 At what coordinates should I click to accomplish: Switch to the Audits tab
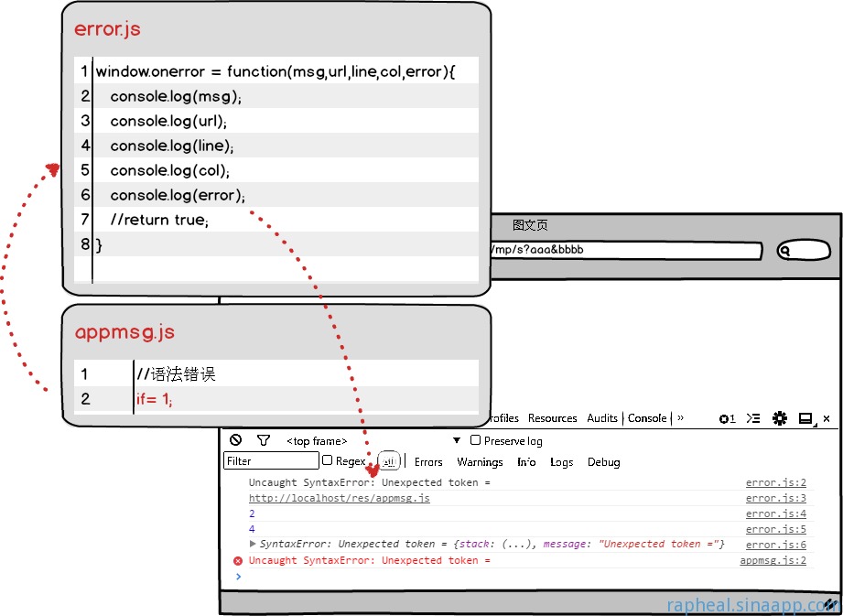(x=602, y=418)
